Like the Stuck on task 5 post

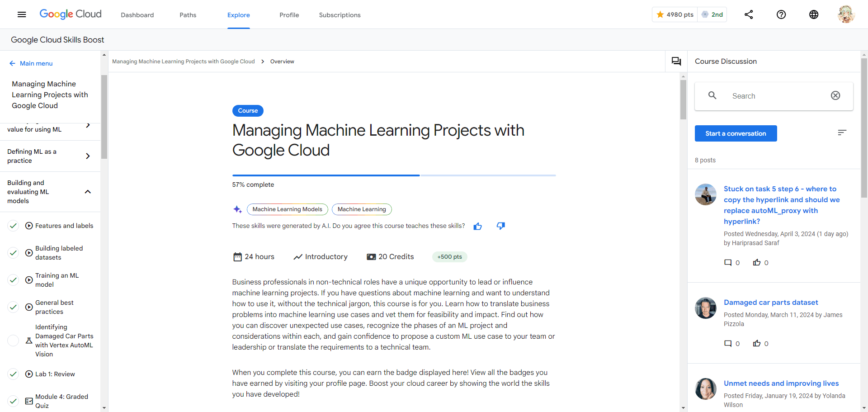coord(757,262)
